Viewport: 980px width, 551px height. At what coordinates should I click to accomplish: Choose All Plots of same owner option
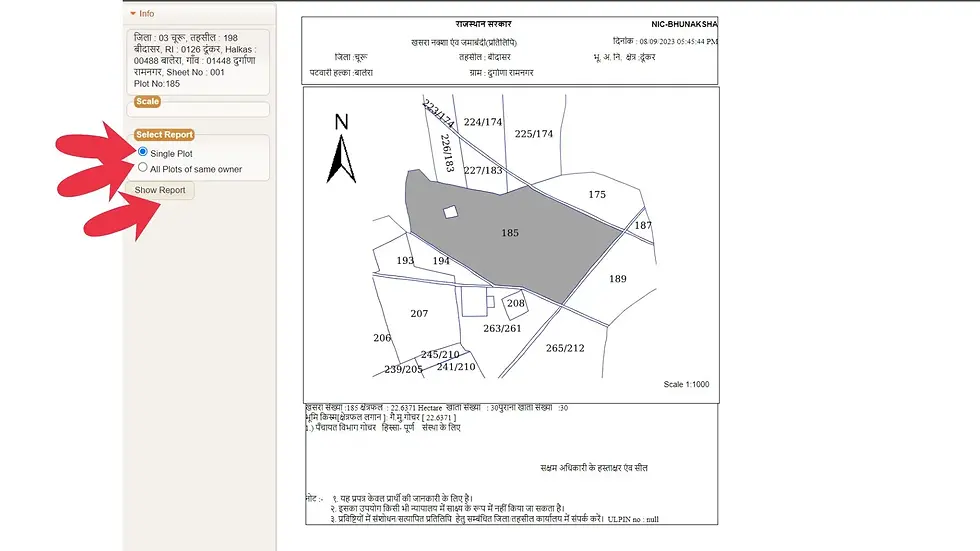pyautogui.click(x=142, y=167)
